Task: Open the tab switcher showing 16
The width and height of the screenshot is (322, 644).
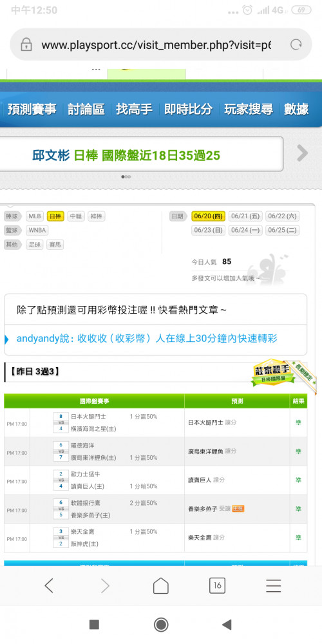Action: click(217, 585)
